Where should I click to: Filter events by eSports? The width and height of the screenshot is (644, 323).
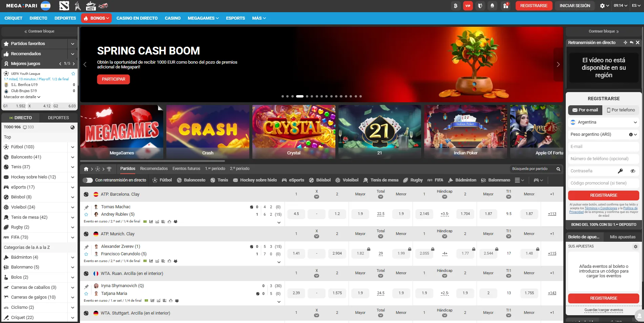coord(293,180)
